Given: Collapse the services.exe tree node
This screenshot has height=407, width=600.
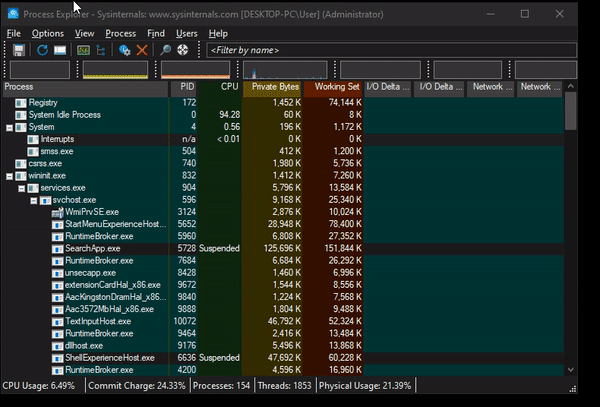Looking at the screenshot, I should point(21,189).
